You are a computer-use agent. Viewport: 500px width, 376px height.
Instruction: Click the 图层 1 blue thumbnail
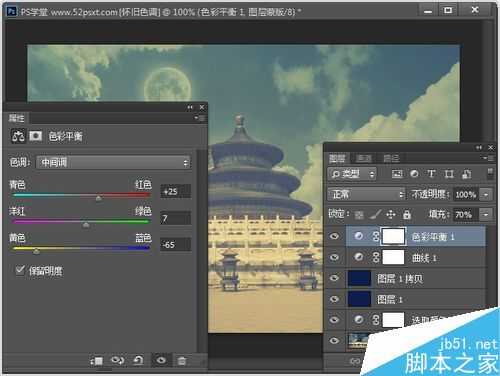click(x=359, y=299)
